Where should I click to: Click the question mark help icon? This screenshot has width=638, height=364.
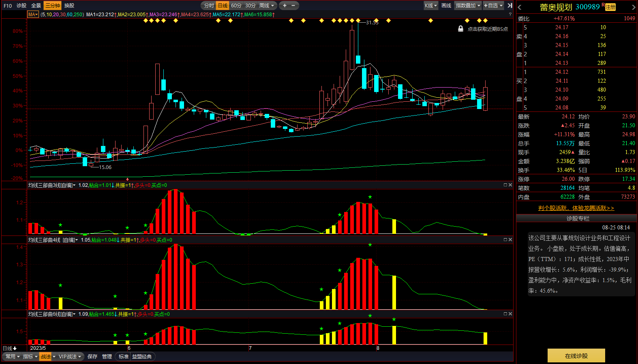(510, 14)
